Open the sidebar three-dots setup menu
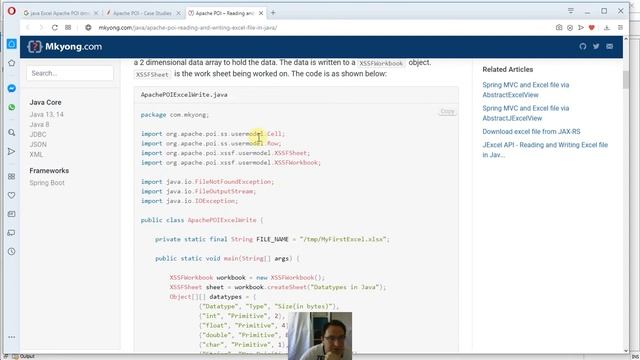 click(12, 337)
